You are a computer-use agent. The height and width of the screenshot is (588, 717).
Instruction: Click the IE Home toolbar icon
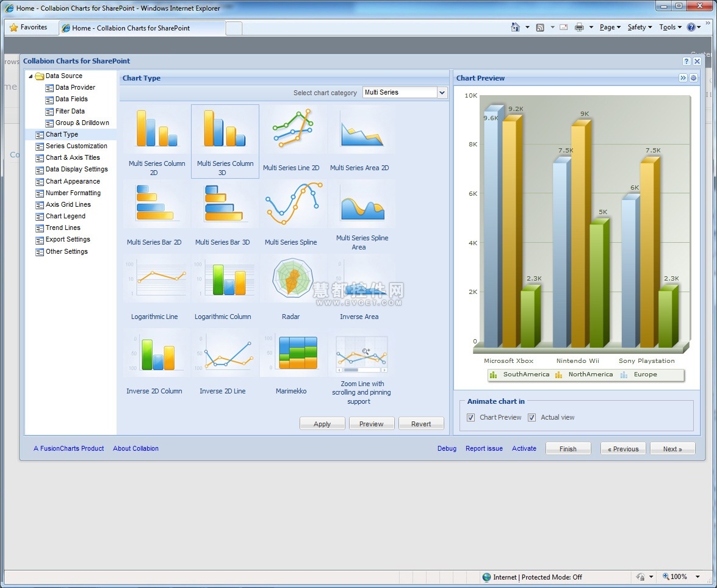516,27
